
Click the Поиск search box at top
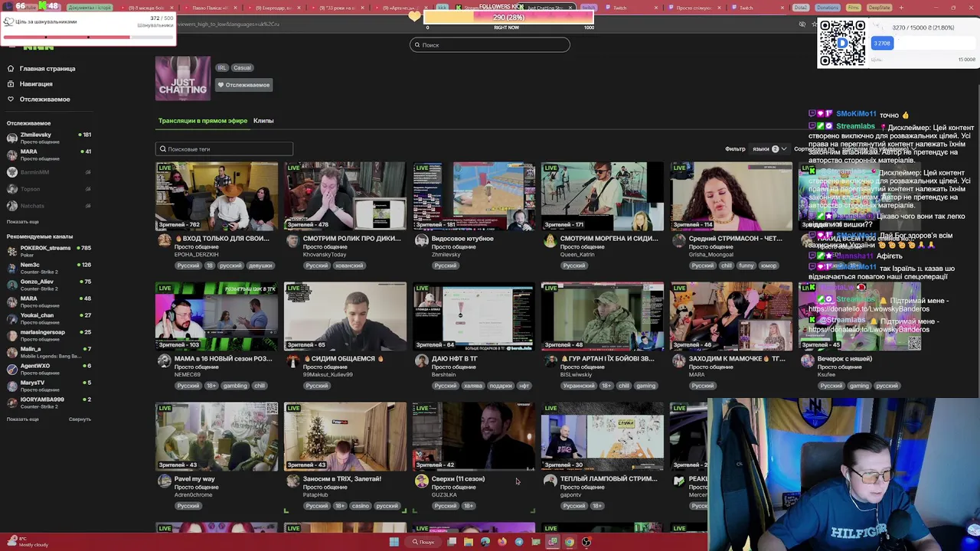coord(490,45)
